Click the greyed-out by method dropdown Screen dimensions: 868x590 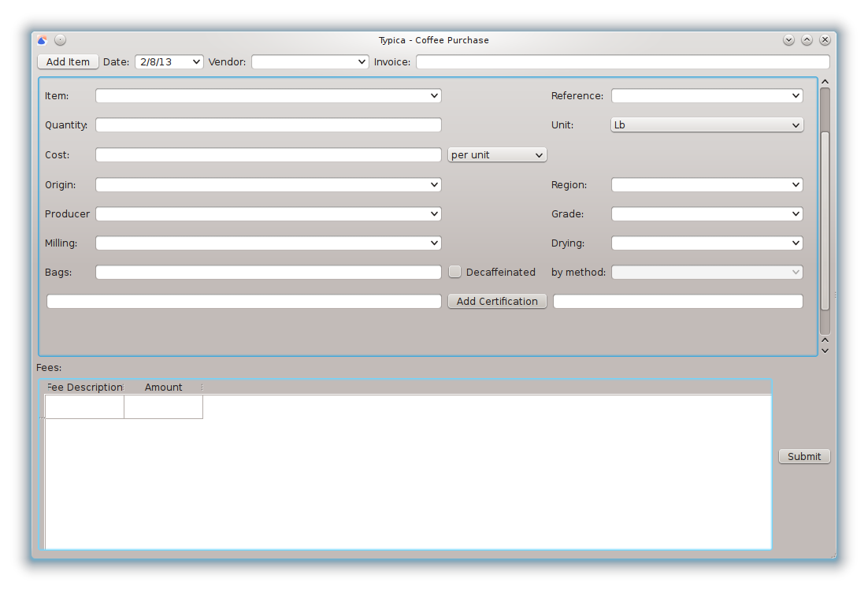pos(707,273)
